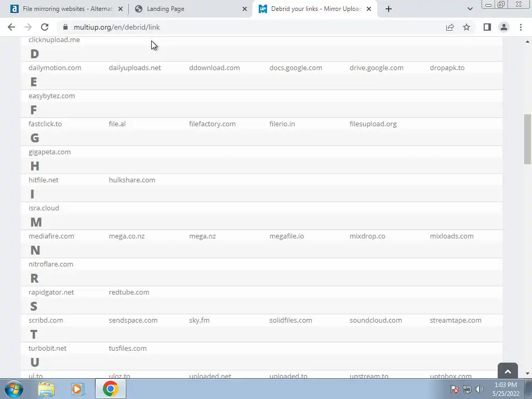532x399 pixels.
Task: Click fastclick.to in the F section
Action: point(45,124)
